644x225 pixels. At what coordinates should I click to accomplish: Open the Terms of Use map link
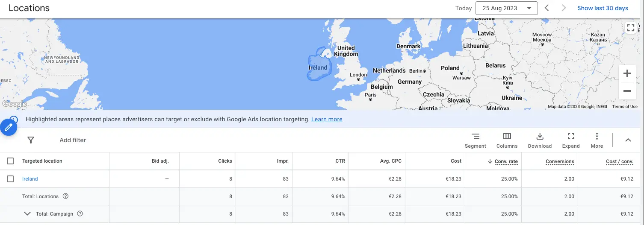pos(624,107)
